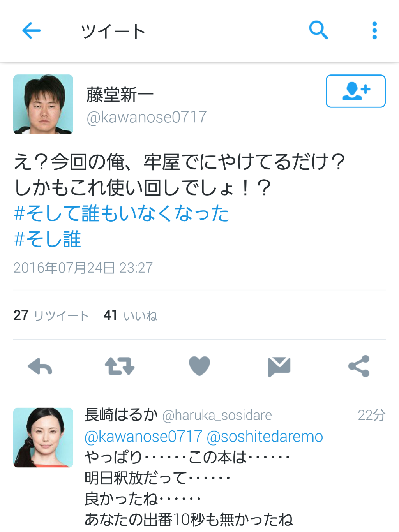
Task: Like the tweet with the heart icon
Action: pos(199,366)
